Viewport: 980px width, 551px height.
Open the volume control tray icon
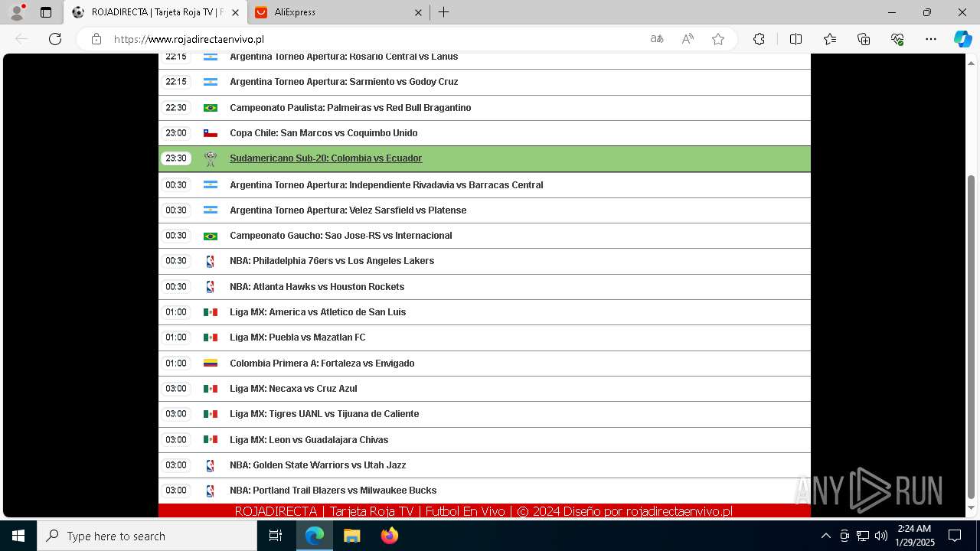881,536
